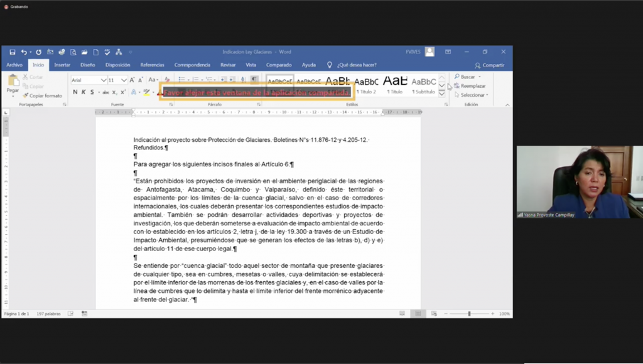Click the Compartir share button
The image size is (643, 364).
[490, 65]
